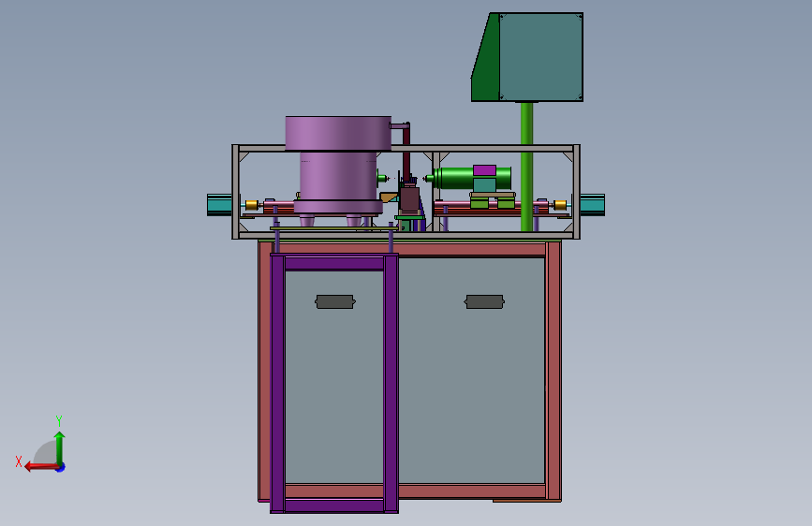Select the yellow coupling at the right rail

pyautogui.click(x=560, y=205)
